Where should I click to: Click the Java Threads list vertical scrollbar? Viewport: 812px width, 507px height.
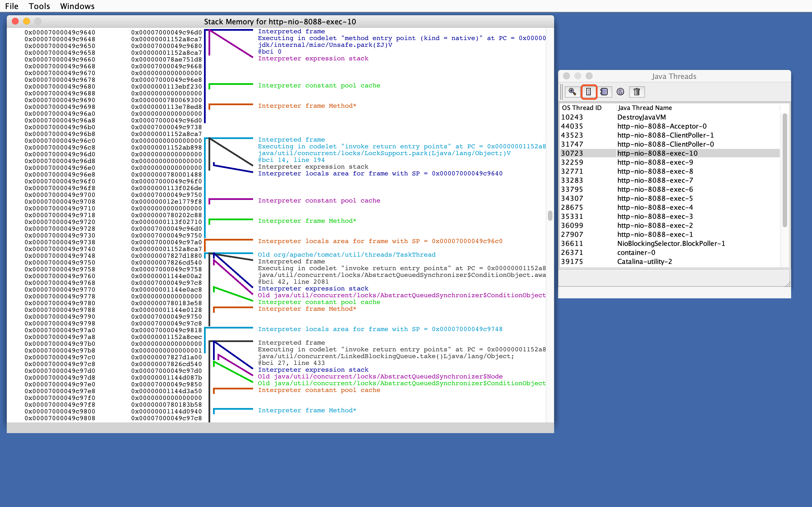(x=785, y=170)
